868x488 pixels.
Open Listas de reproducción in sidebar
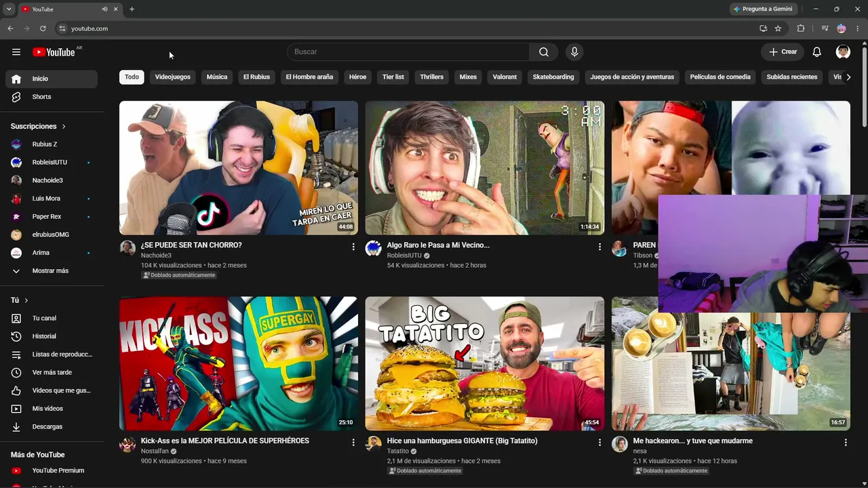52,354
